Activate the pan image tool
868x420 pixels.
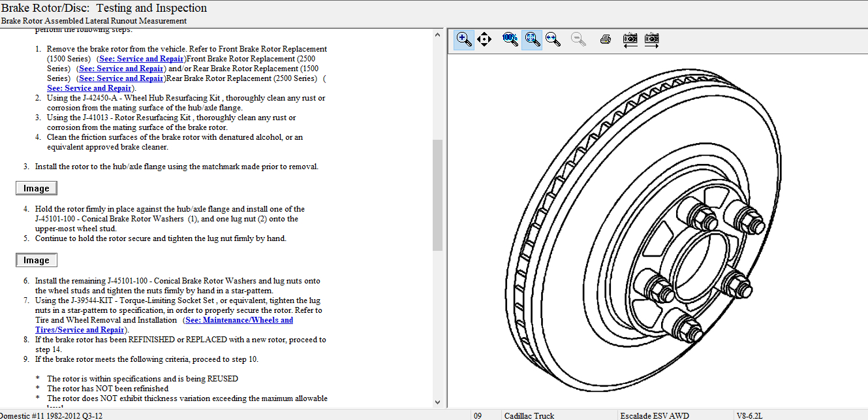pyautogui.click(x=484, y=39)
